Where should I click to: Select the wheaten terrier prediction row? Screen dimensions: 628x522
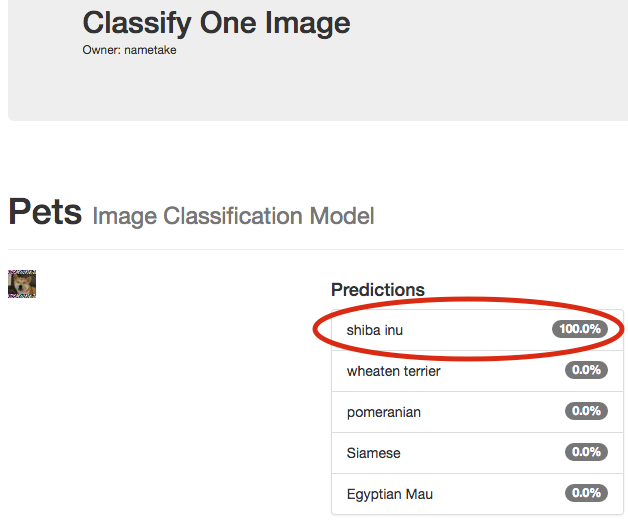coord(477,371)
